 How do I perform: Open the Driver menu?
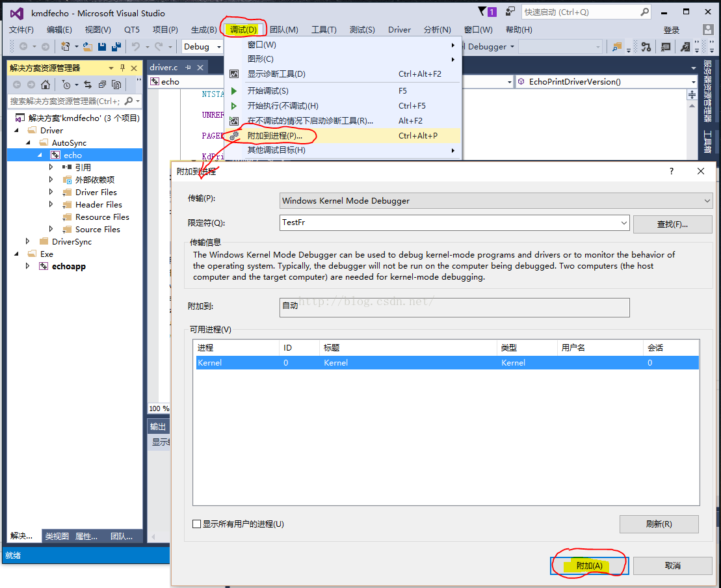(399, 29)
